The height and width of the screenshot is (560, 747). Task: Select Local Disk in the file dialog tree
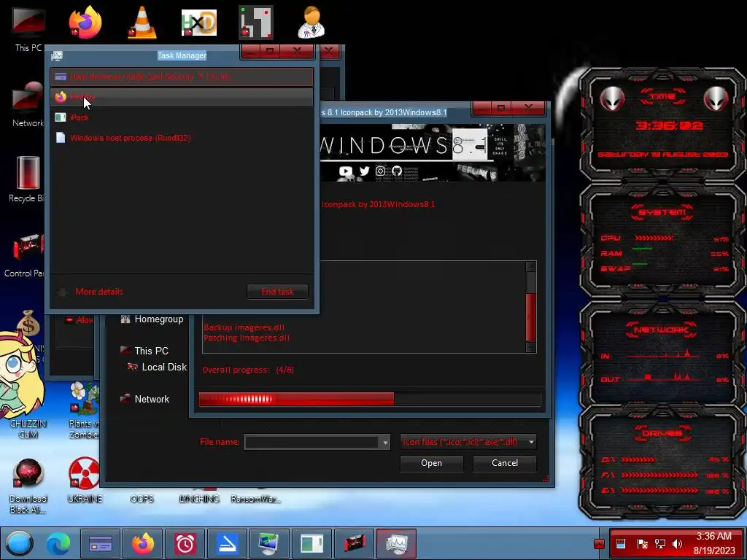pos(158,367)
